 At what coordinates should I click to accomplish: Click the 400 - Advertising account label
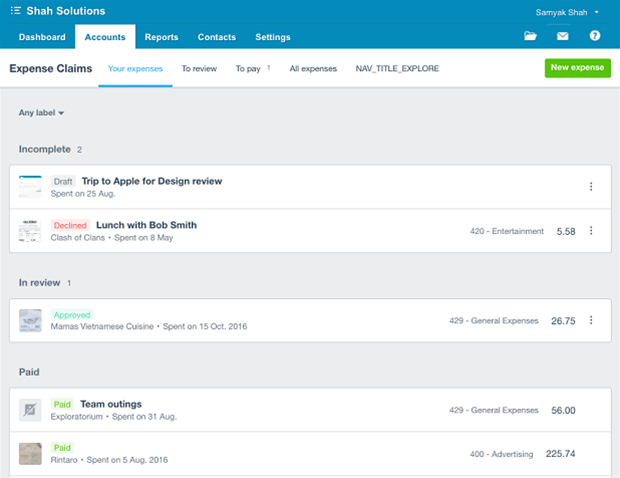click(501, 454)
